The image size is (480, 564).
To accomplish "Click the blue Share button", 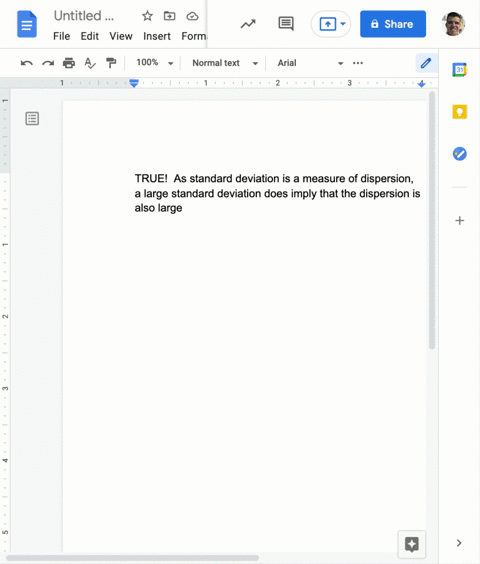I will (393, 24).
